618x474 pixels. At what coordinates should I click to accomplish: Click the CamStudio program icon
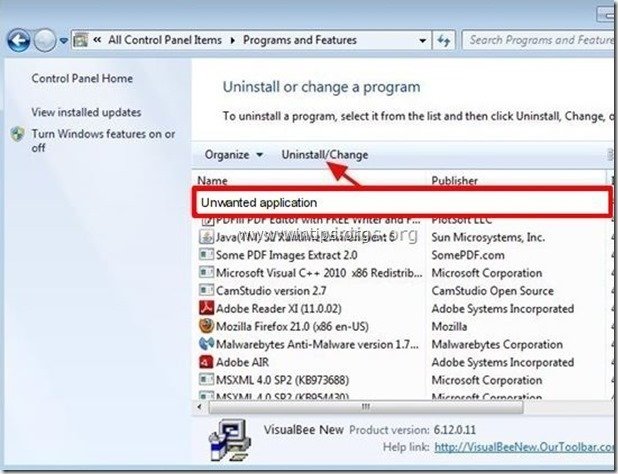(x=206, y=290)
